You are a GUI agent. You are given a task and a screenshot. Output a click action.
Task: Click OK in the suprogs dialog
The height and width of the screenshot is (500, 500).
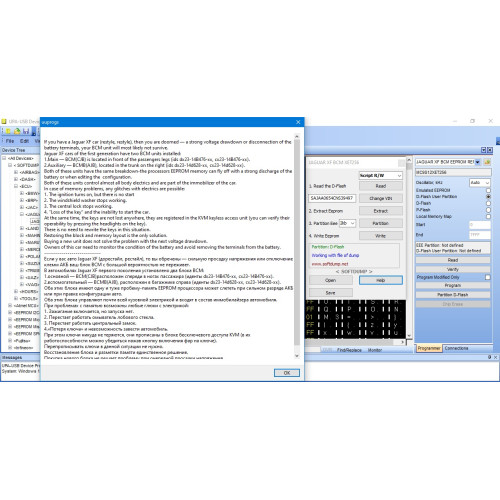coord(287,373)
